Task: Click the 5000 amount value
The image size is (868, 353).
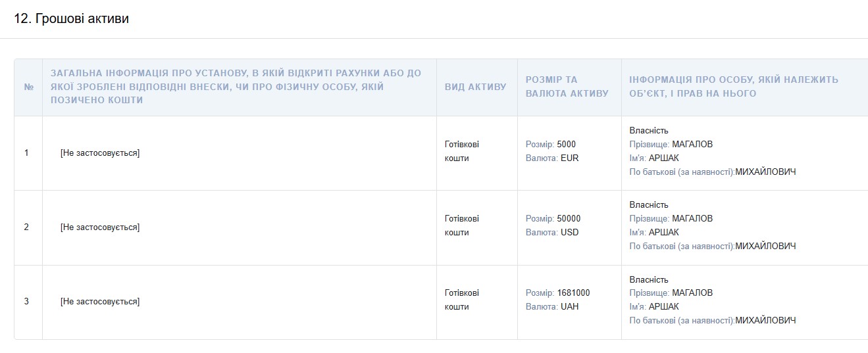Action: 566,145
